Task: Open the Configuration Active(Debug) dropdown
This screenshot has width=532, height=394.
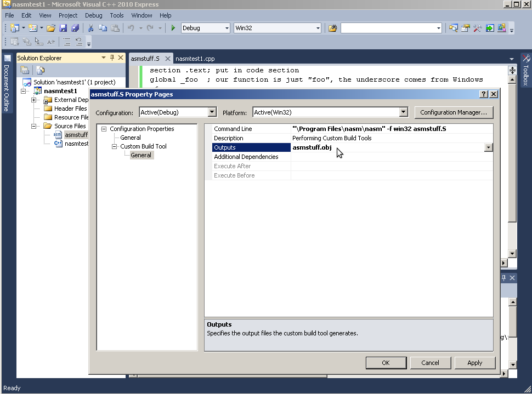Action: coord(212,112)
